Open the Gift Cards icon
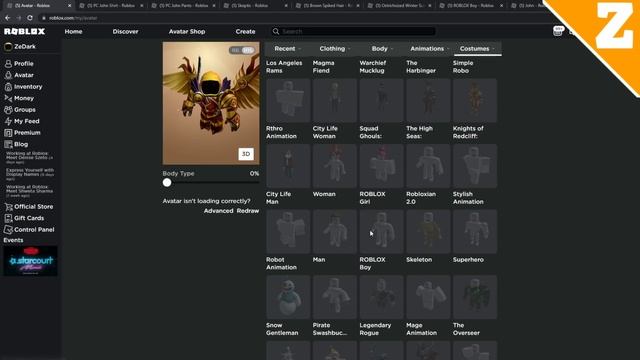Viewport: 640px width, 360px height. 8,218
